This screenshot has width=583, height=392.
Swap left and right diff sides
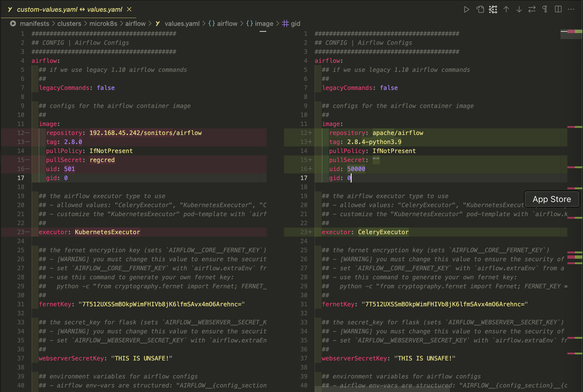532,10
